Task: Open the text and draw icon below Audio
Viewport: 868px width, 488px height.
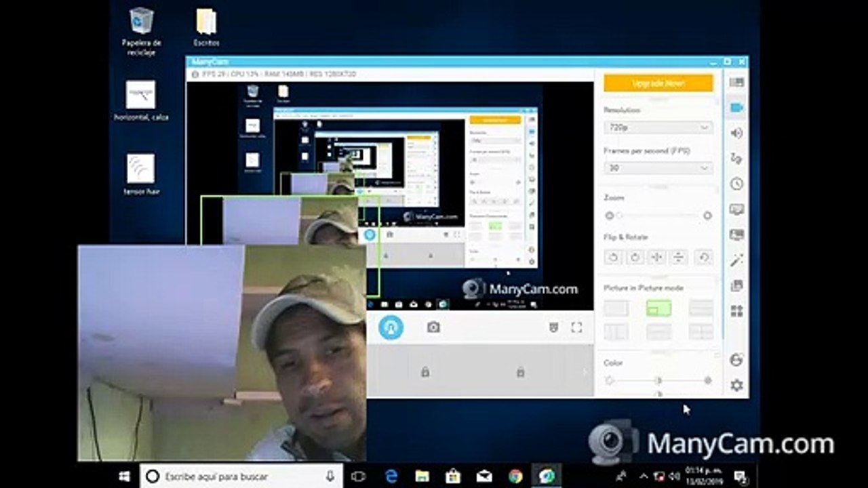Action: coord(736,159)
